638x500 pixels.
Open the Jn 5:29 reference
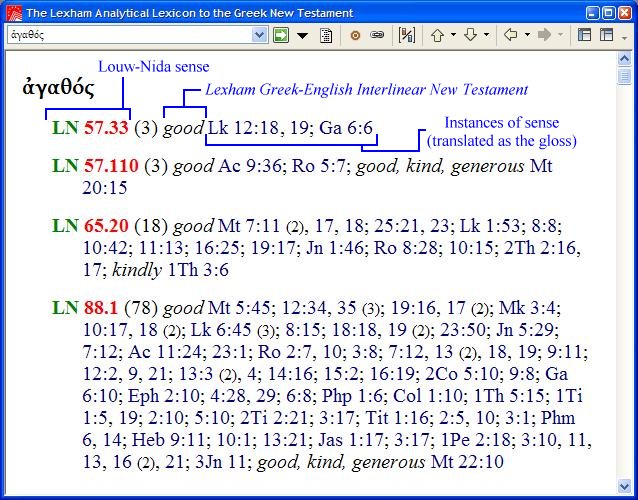click(x=527, y=330)
